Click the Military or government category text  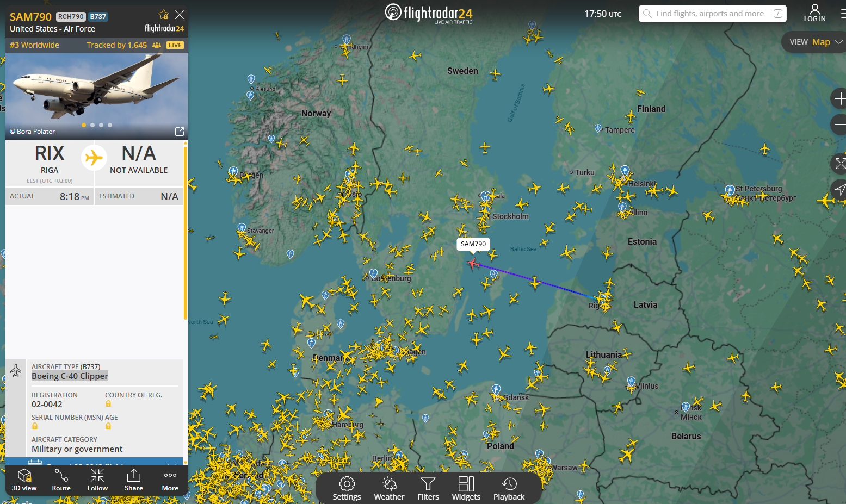(x=77, y=449)
